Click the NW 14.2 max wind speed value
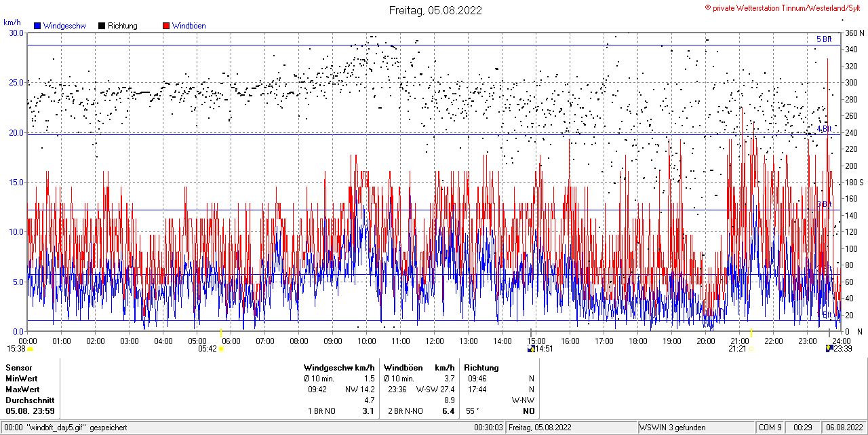The image size is (868, 435). 359,390
